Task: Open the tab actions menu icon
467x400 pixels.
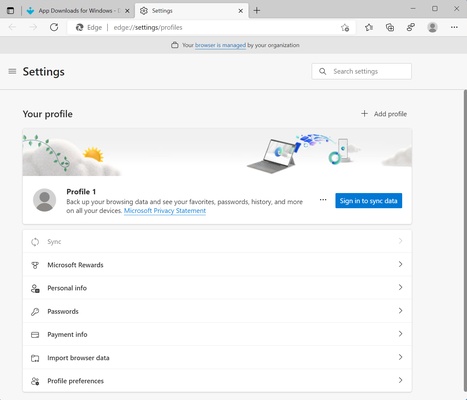Action: [11, 10]
